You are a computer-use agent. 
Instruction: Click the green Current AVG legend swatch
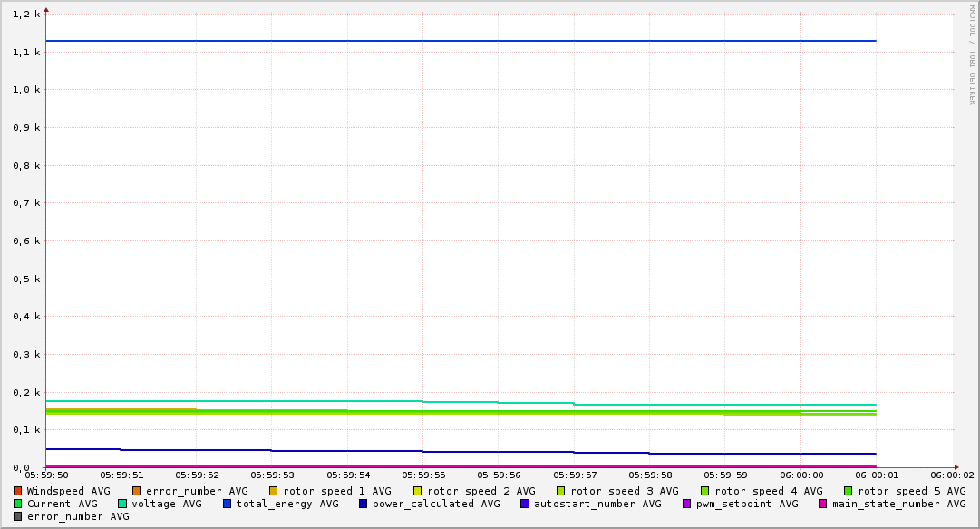tap(17, 504)
